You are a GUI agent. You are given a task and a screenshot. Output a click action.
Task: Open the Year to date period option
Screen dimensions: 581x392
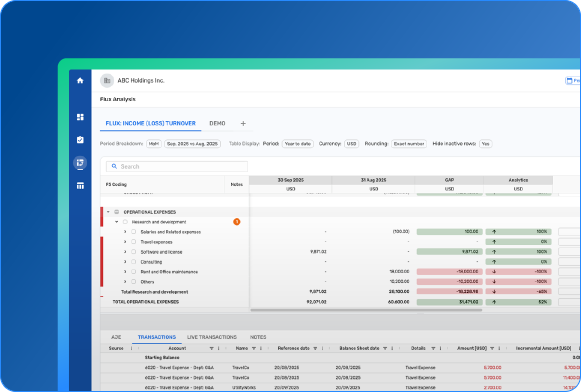tap(298, 144)
